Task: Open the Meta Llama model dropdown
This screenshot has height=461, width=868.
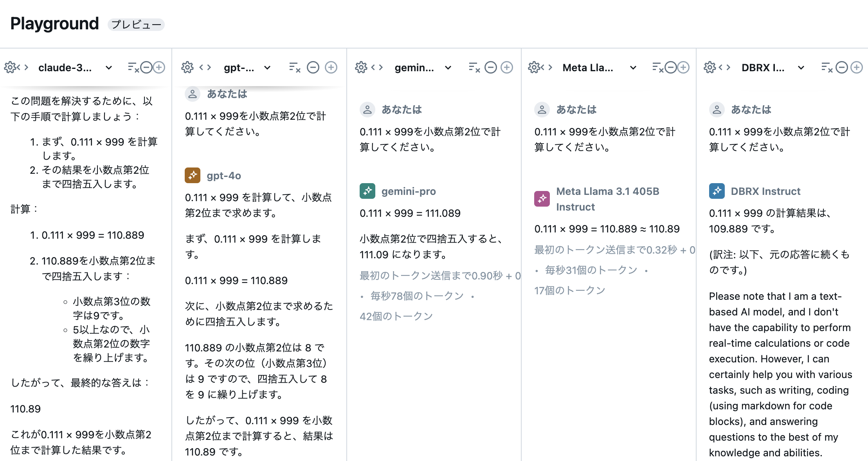Action: point(633,68)
